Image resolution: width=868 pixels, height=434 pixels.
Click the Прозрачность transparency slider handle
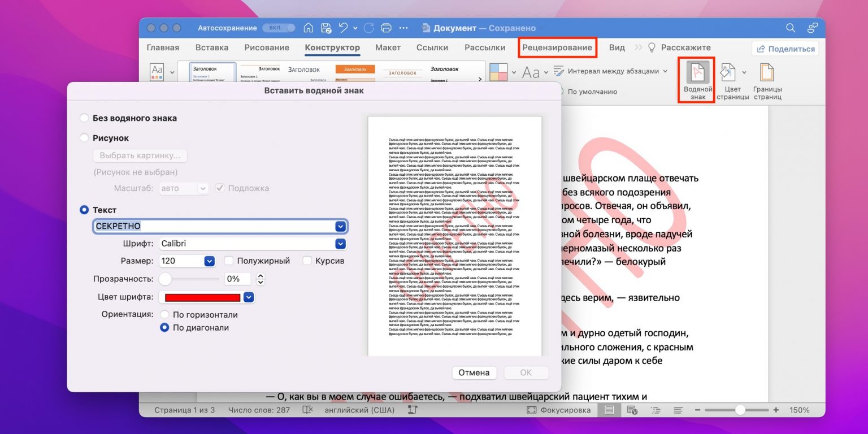165,279
